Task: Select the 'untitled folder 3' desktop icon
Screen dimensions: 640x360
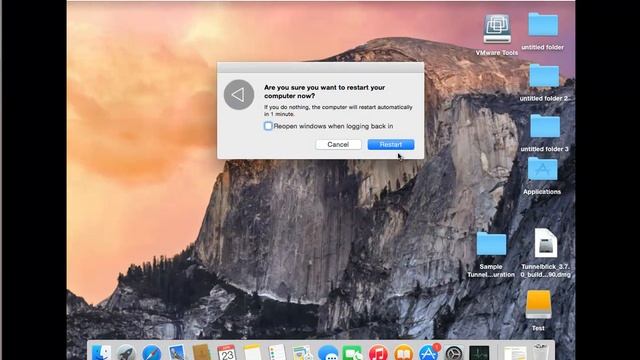Action: [x=545, y=126]
